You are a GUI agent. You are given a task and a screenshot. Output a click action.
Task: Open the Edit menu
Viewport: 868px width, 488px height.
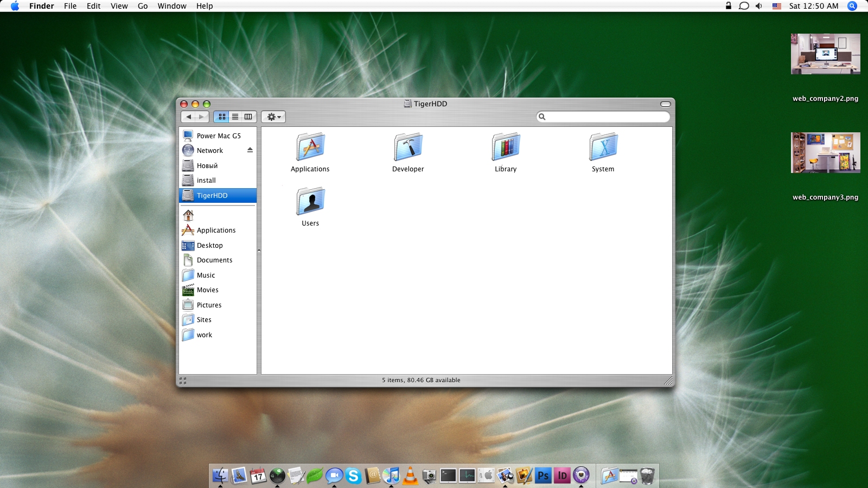coord(94,6)
